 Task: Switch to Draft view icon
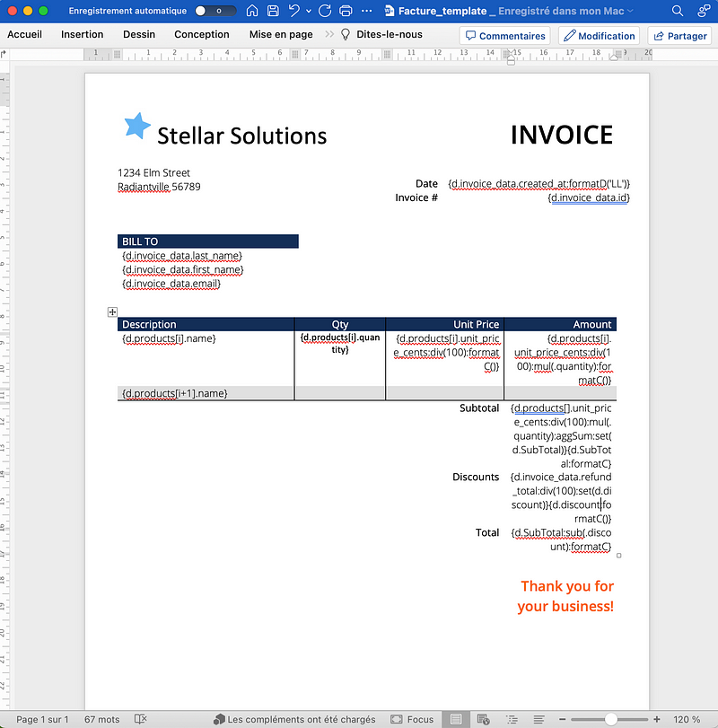pos(538,719)
